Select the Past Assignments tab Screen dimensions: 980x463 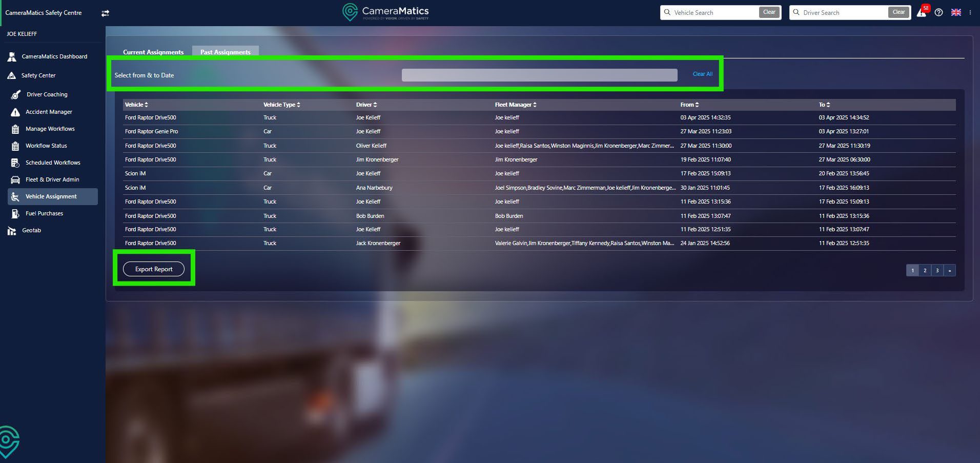[x=225, y=52]
